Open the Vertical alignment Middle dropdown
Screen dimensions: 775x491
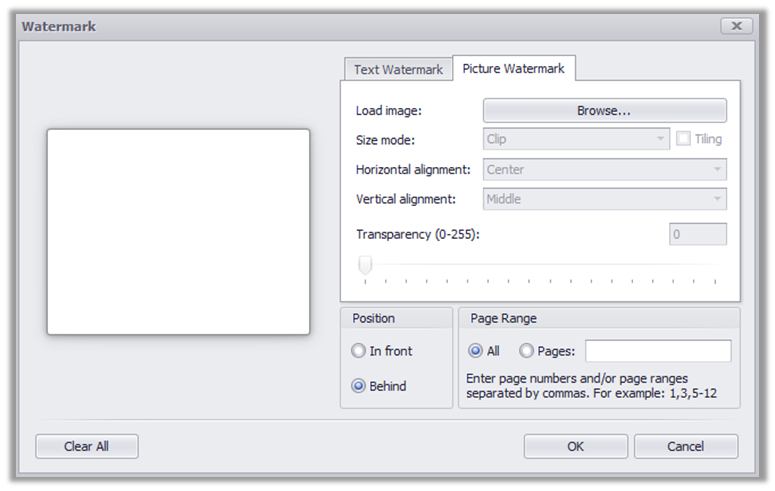click(x=604, y=199)
